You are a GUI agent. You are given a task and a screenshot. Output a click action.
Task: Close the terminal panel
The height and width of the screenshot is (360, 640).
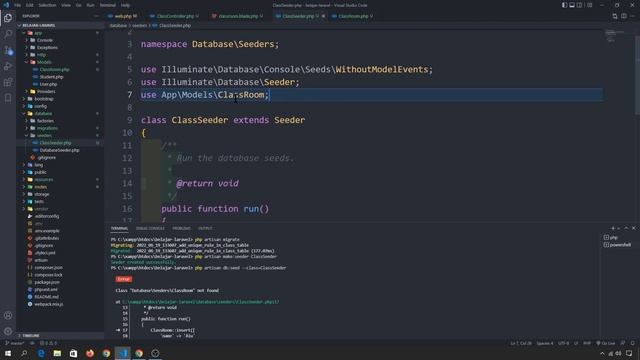(633, 228)
